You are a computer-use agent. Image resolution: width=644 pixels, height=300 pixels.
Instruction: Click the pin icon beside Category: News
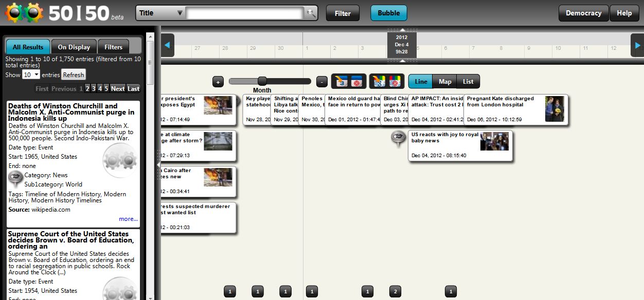pos(16,179)
